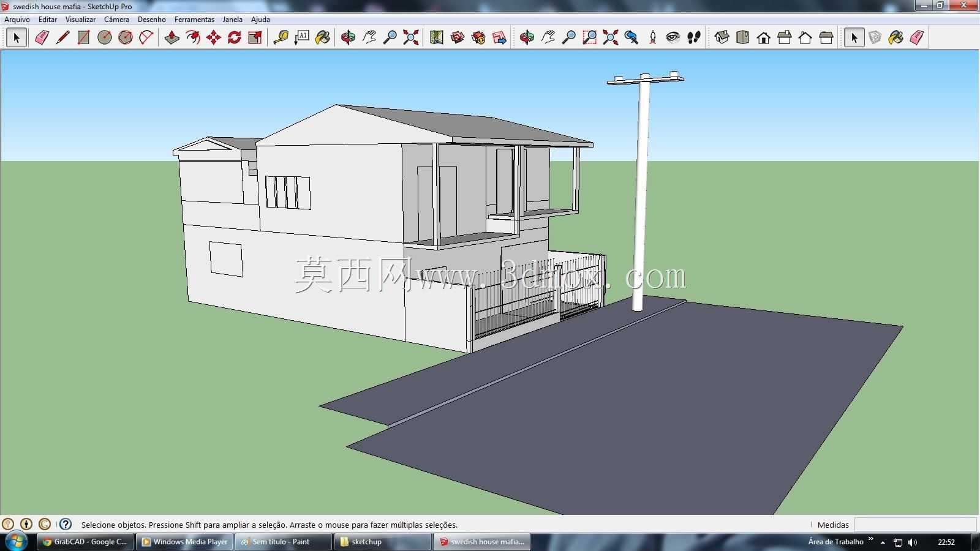
Task: Select the Rectangle drawing tool
Action: [83, 38]
